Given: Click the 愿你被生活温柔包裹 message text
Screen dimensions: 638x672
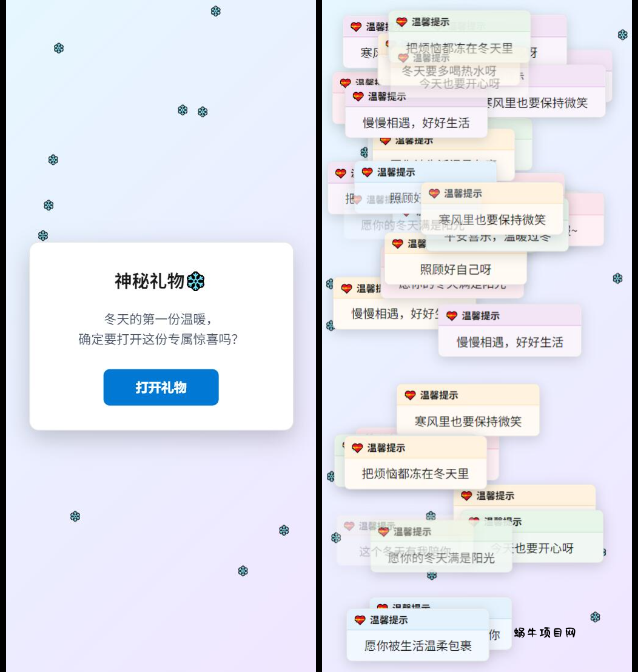Looking at the screenshot, I should coord(418,646).
